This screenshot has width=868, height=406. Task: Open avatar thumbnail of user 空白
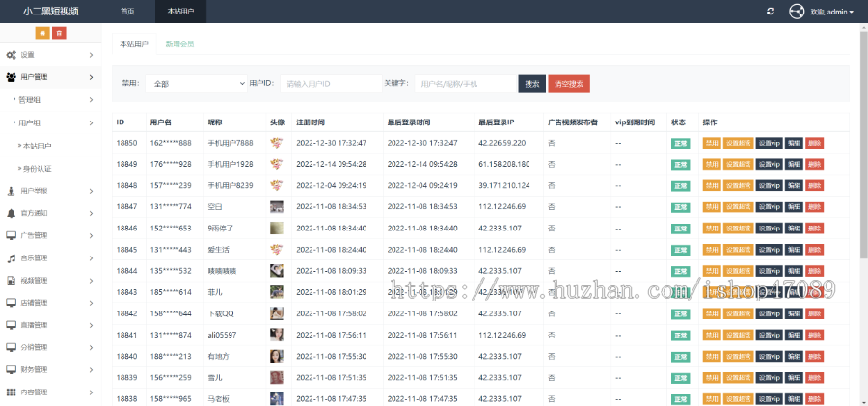coord(277,206)
